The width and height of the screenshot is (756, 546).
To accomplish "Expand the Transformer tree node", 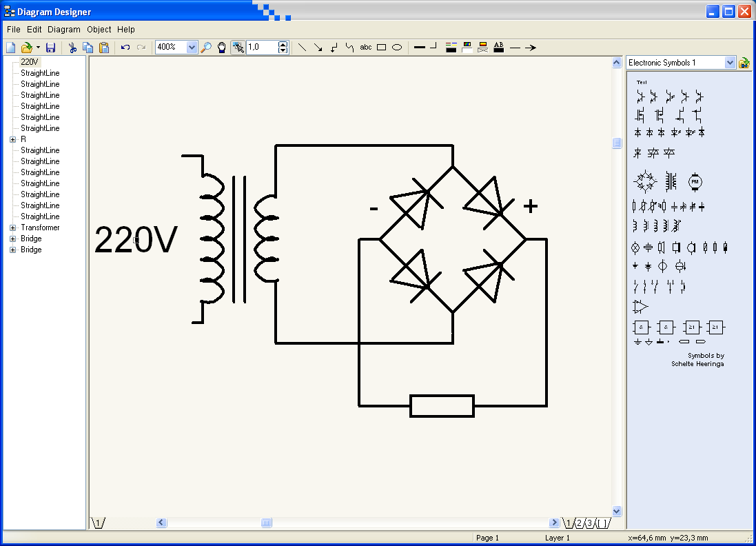I will tap(13, 228).
